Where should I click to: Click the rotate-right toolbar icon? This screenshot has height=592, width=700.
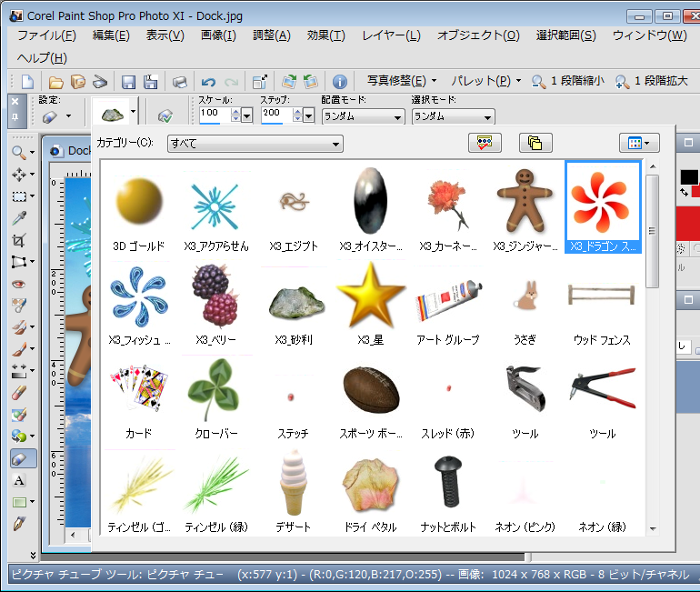point(289,82)
